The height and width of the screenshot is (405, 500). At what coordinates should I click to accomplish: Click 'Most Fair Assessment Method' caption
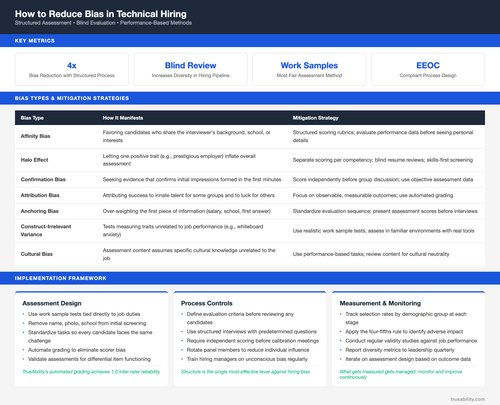[309, 75]
